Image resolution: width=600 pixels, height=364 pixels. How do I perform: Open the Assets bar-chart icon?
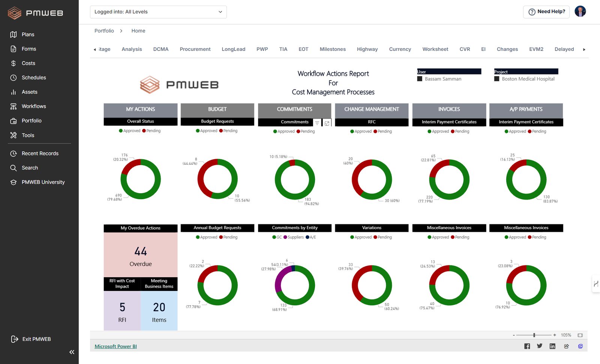13,92
